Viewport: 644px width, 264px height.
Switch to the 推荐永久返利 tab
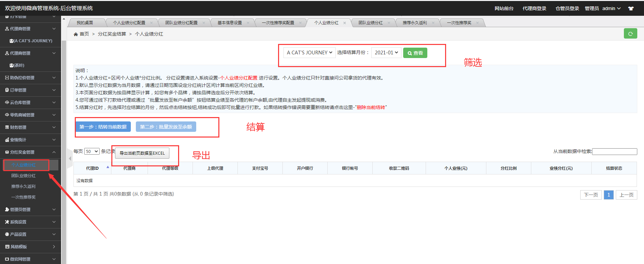coord(415,23)
